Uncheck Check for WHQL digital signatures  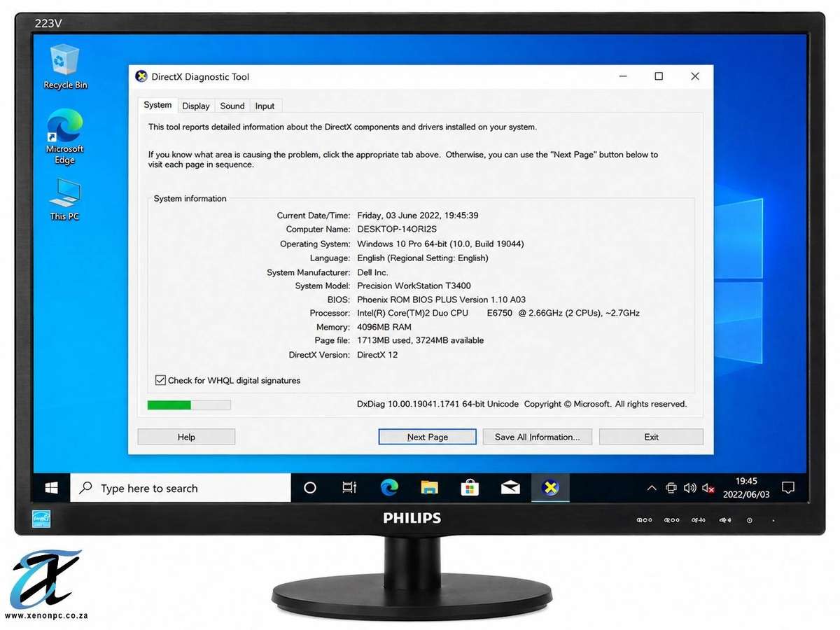160,380
